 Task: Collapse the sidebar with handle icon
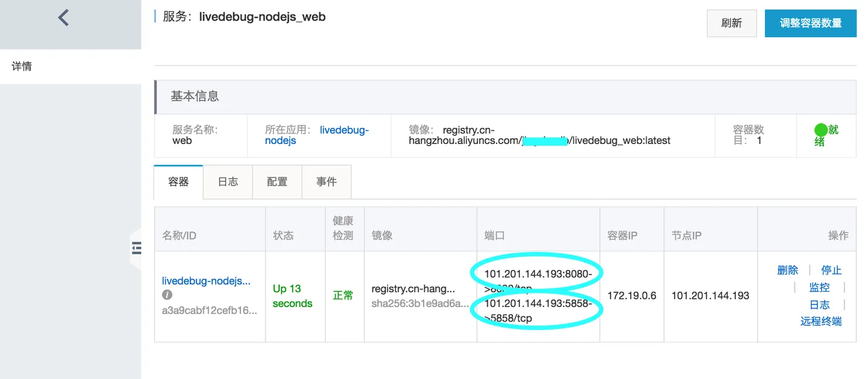[136, 248]
